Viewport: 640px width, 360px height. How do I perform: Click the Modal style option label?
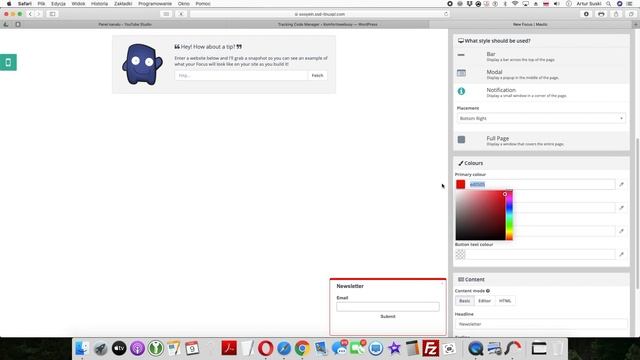pyautogui.click(x=494, y=72)
